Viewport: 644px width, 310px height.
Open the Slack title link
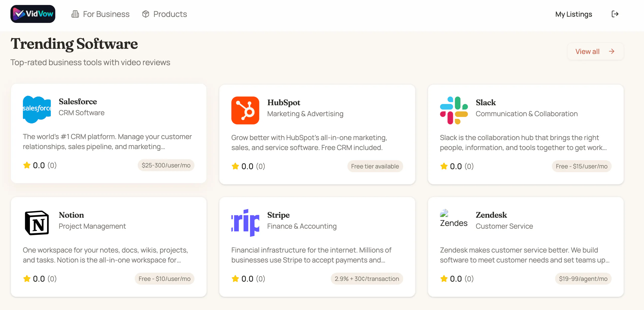point(486,103)
